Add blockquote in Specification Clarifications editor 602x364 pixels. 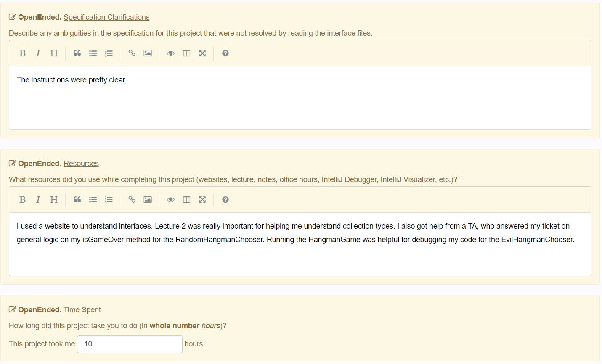77,53
